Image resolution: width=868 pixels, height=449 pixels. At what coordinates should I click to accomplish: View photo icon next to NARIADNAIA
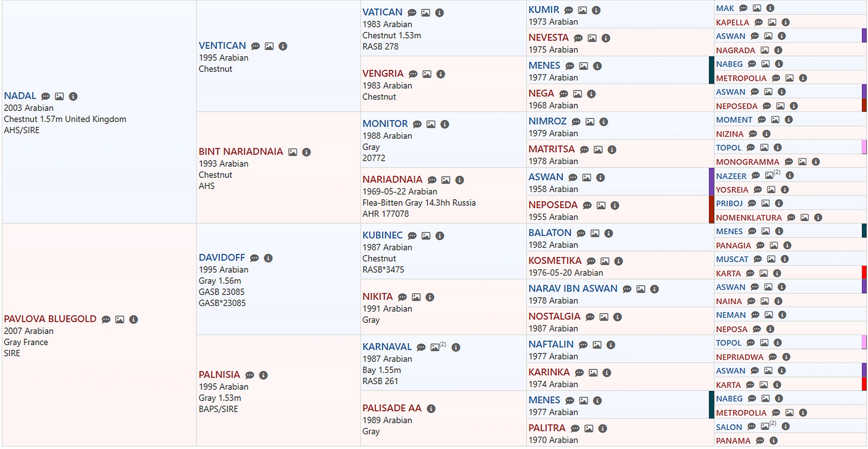(445, 180)
